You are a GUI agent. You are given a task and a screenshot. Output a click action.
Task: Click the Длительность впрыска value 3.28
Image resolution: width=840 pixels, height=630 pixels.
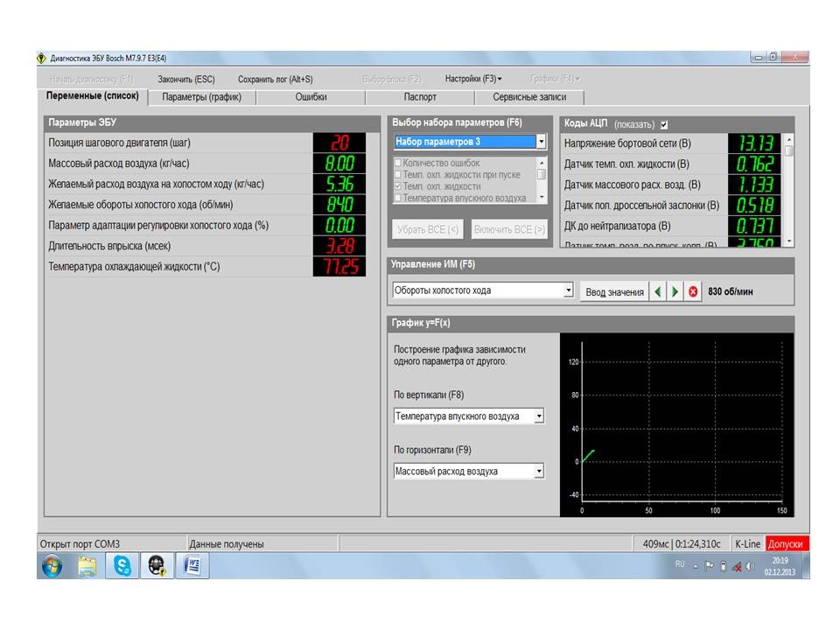339,246
